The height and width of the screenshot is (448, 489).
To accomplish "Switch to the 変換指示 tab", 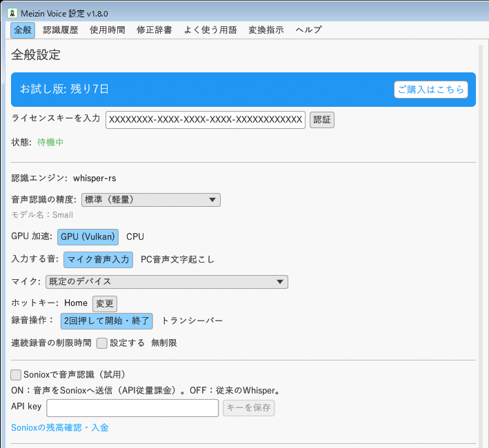I will tap(266, 30).
